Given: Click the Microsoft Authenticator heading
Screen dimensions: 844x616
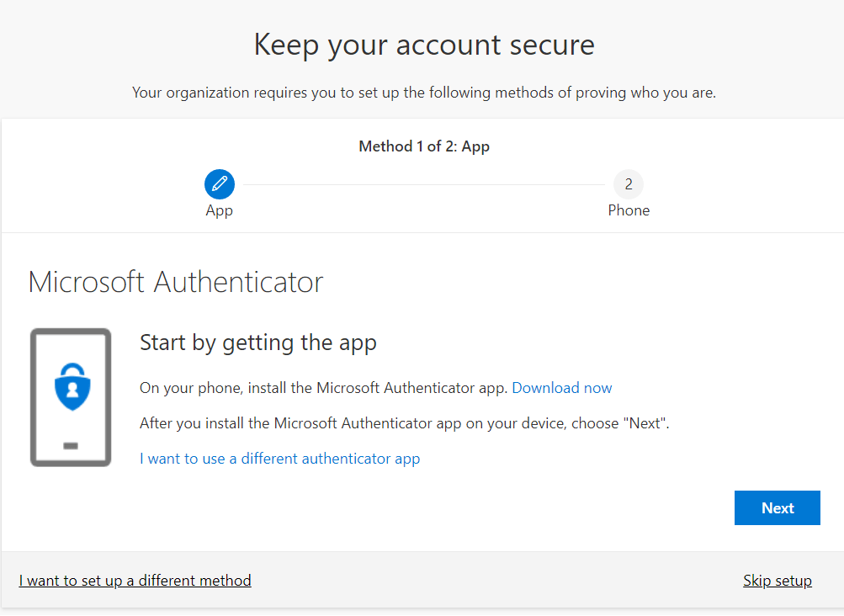Looking at the screenshot, I should point(176,282).
